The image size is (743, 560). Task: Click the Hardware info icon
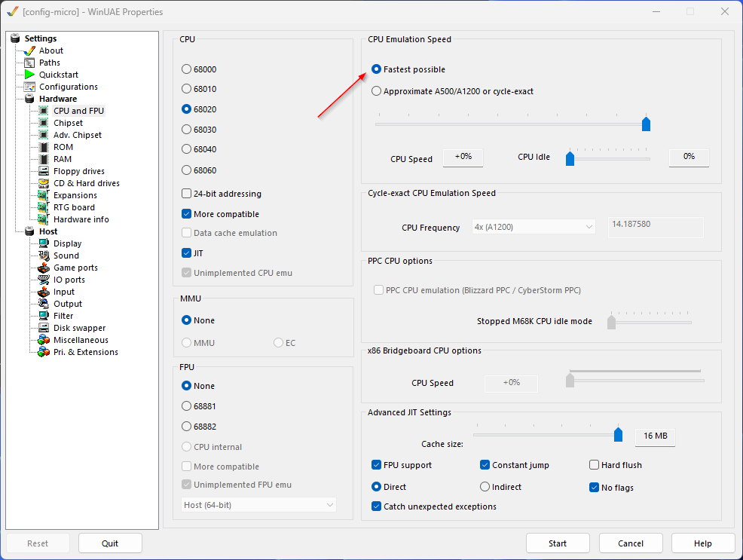[x=44, y=219]
